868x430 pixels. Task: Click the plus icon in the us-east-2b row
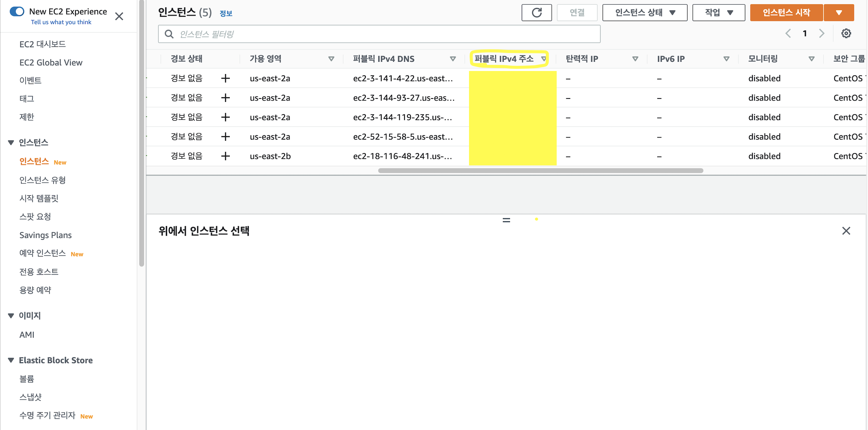[225, 156]
